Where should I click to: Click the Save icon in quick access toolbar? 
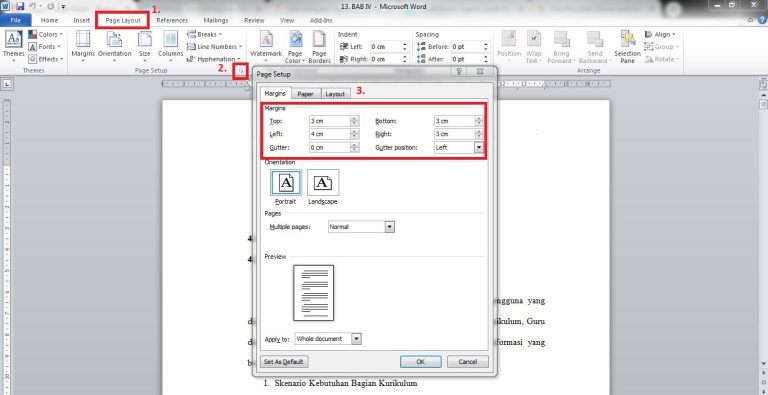(x=20, y=7)
